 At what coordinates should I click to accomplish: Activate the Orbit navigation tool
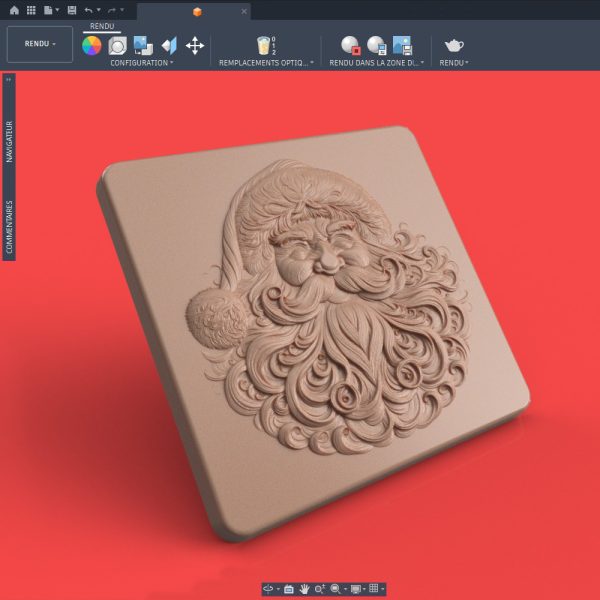[268, 589]
